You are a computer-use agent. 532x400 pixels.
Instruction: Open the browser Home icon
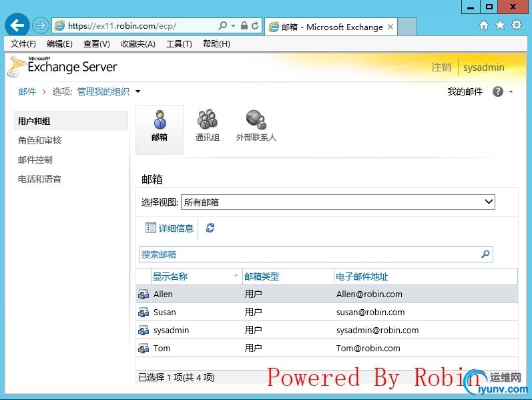click(x=484, y=25)
